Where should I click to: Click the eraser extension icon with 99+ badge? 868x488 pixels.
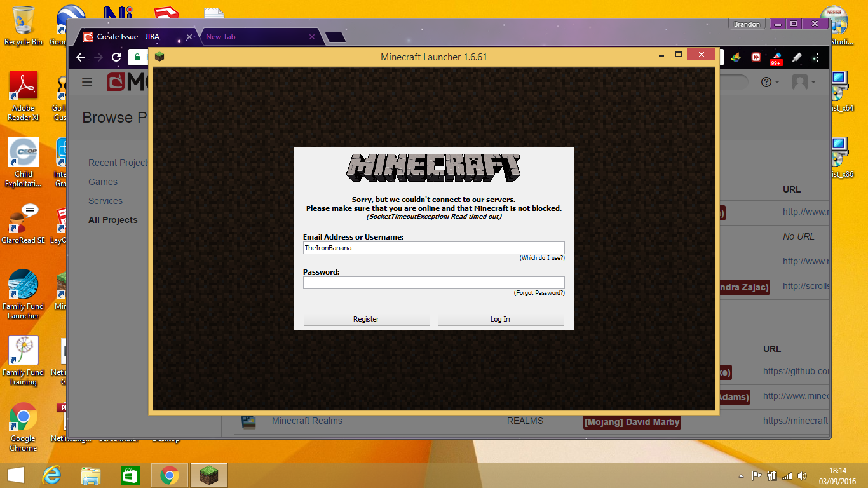[776, 58]
